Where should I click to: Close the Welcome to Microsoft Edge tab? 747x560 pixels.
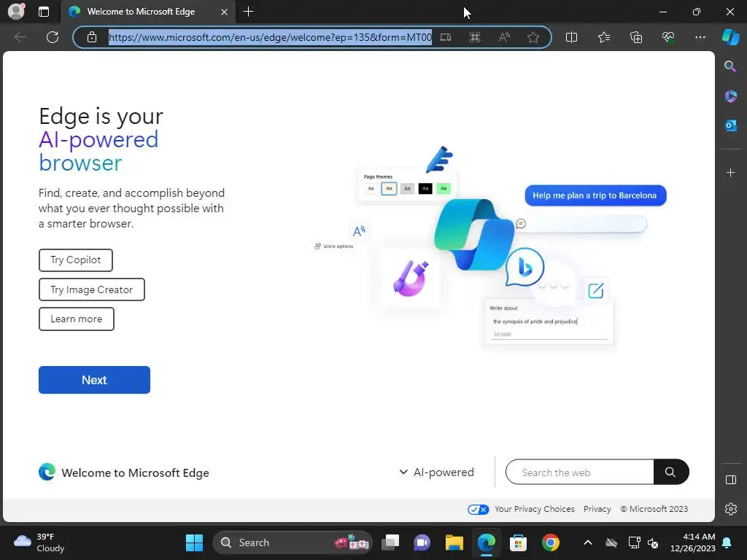pos(224,12)
